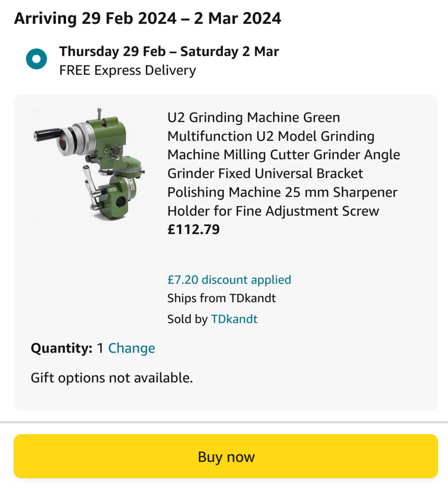The width and height of the screenshot is (448, 489).
Task: Click the Holder for Fine Adjustment Screw line
Action: pyautogui.click(x=273, y=211)
